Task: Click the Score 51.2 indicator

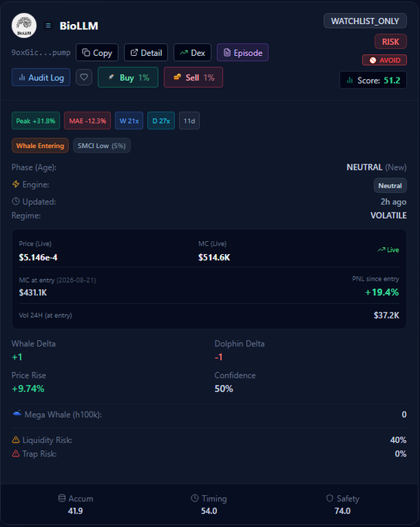Action: coord(373,81)
